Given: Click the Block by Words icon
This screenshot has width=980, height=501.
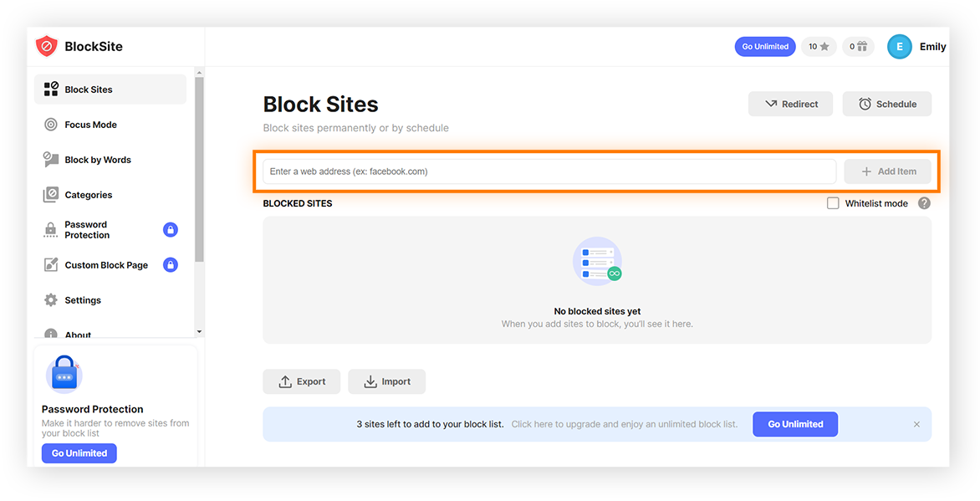Looking at the screenshot, I should point(52,159).
